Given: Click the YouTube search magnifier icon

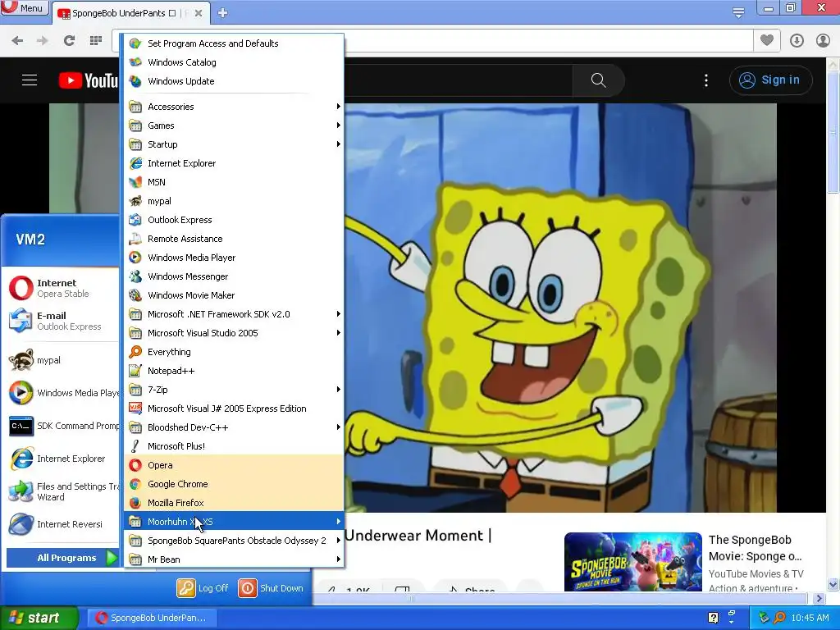Looking at the screenshot, I should pyautogui.click(x=598, y=80).
